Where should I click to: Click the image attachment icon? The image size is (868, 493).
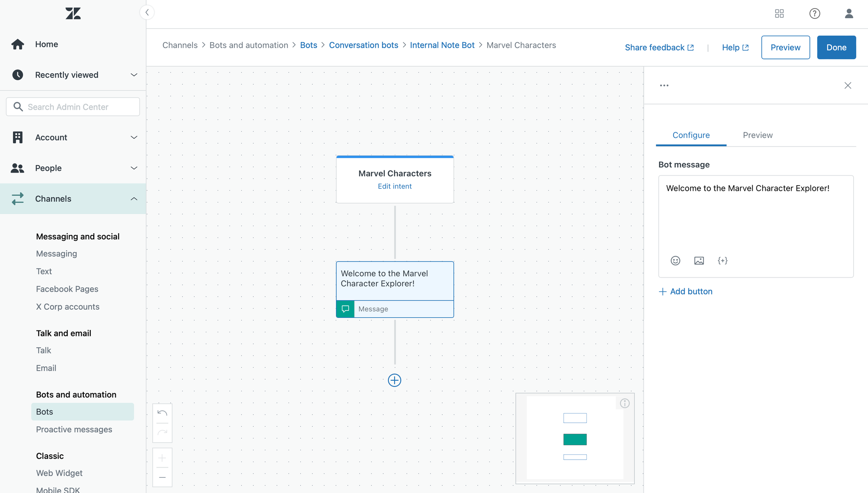pos(699,261)
